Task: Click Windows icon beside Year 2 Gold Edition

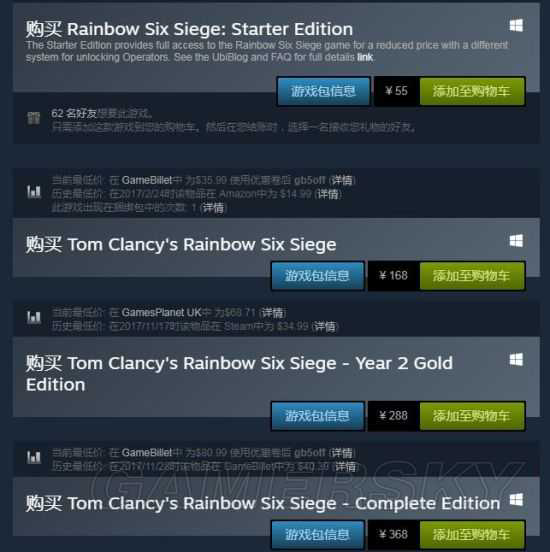Action: click(x=516, y=360)
